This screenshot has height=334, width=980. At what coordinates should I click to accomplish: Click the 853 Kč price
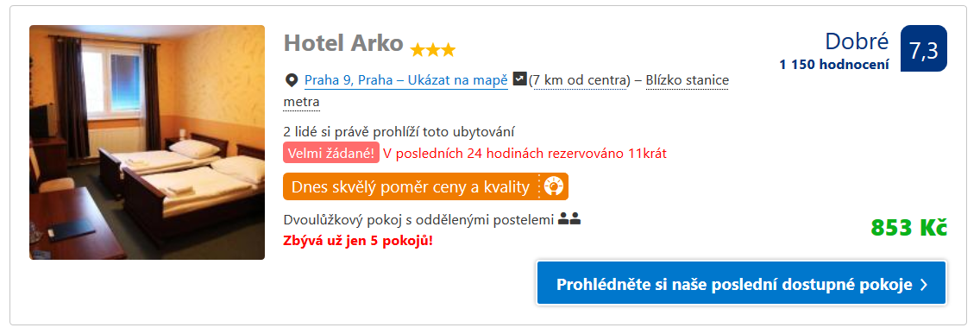coord(908,228)
